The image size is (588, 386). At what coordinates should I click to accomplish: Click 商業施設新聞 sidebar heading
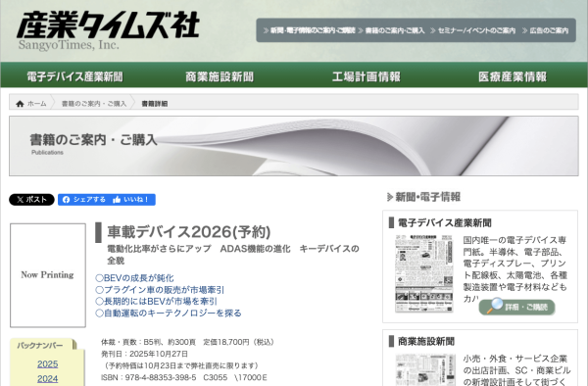(426, 341)
